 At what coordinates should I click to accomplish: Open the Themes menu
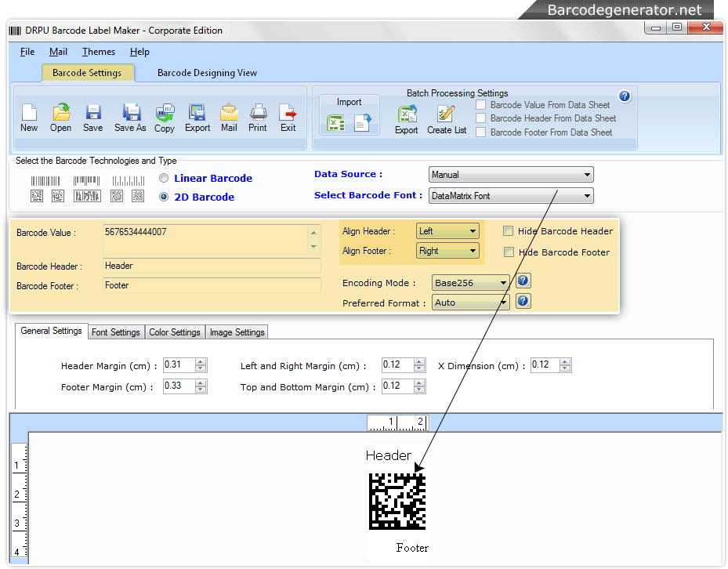[x=99, y=52]
